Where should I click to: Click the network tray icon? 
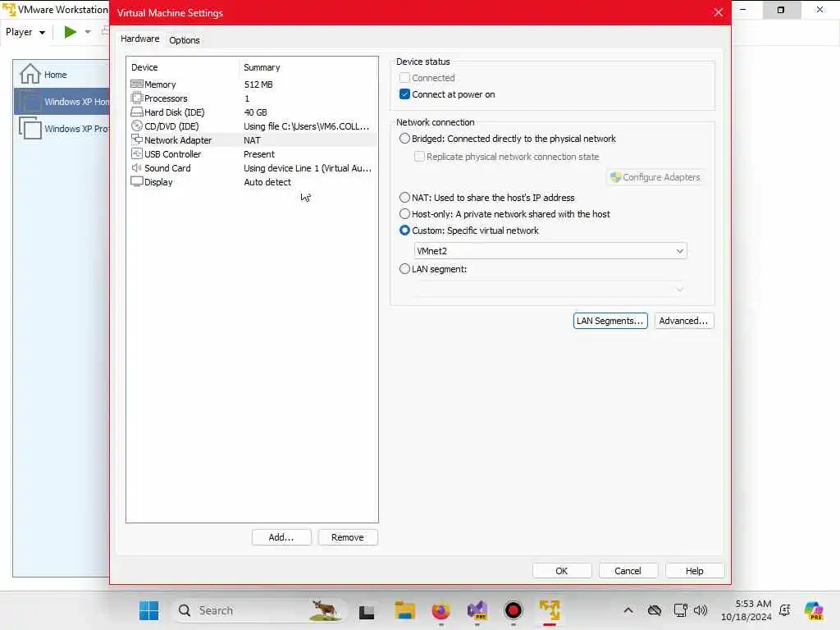tap(680, 610)
